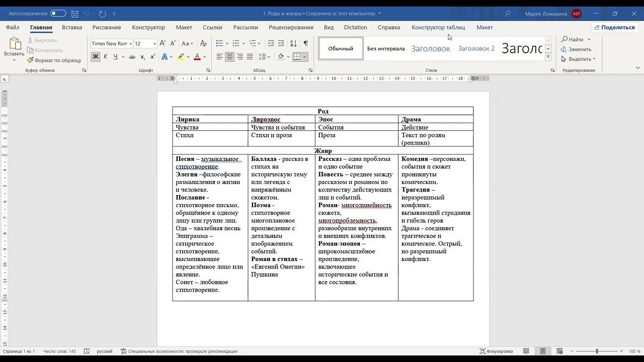Click the yellow text highlight color

click(181, 57)
